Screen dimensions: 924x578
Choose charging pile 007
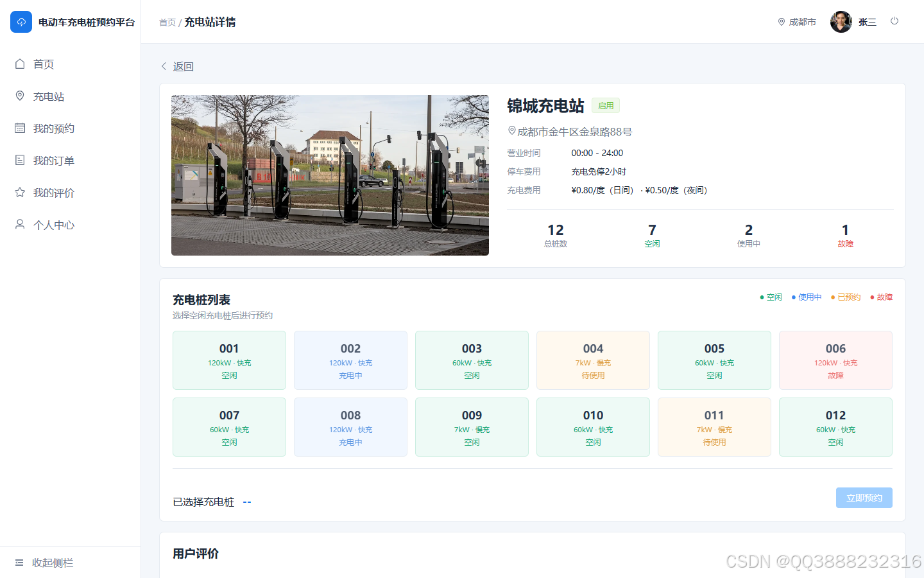pos(229,427)
